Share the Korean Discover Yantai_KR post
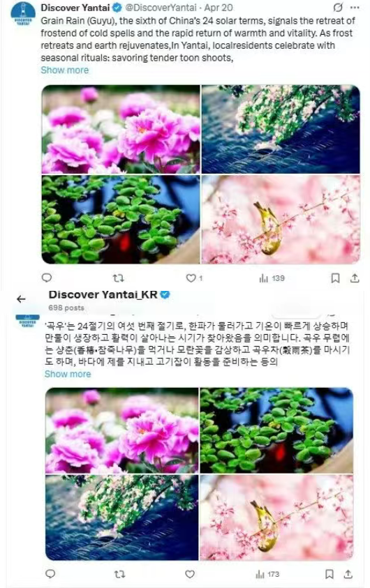This screenshot has width=370, height=588. (x=348, y=574)
